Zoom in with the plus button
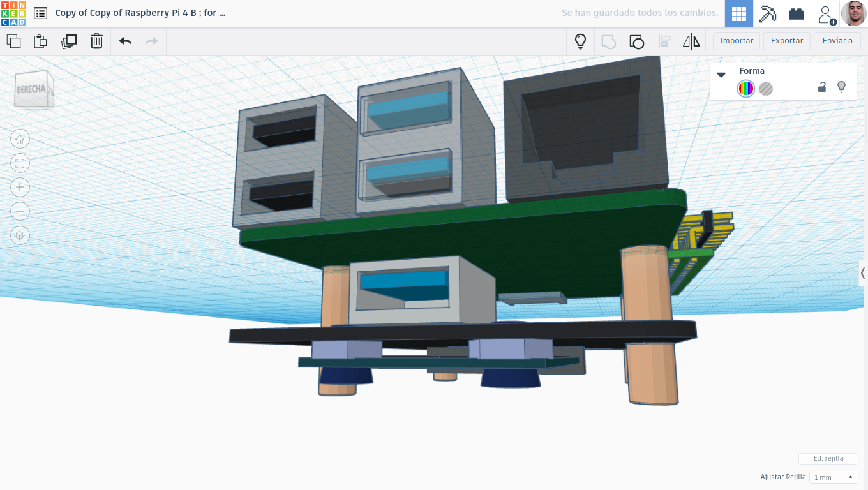 click(x=20, y=187)
